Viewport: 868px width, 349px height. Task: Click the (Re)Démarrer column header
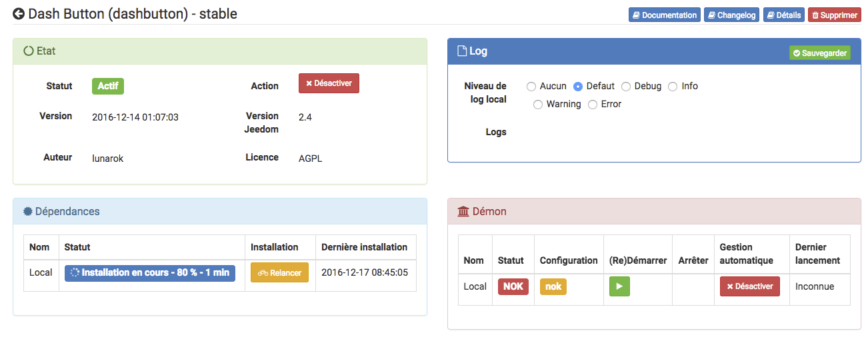[x=638, y=260]
